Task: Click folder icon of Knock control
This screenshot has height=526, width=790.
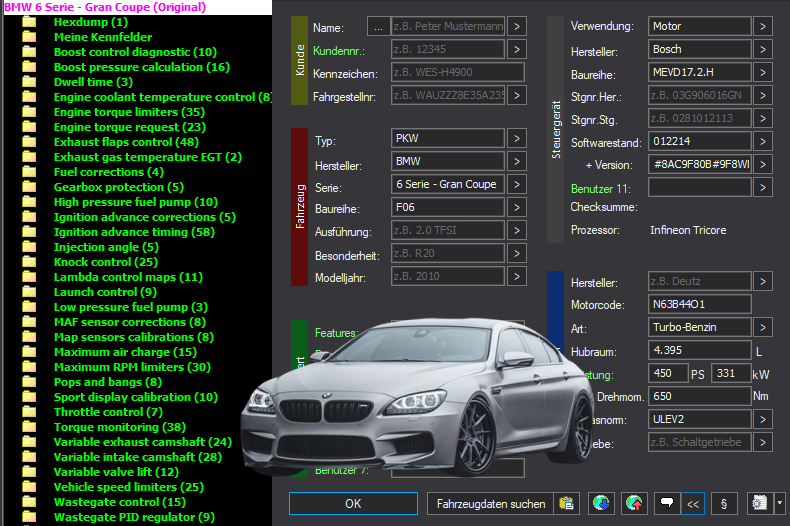Action: point(29,262)
